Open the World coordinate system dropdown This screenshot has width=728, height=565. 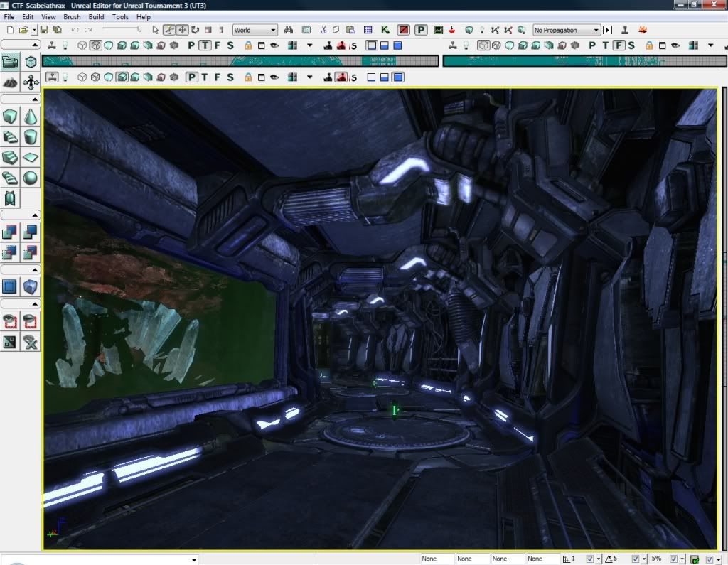pyautogui.click(x=255, y=30)
